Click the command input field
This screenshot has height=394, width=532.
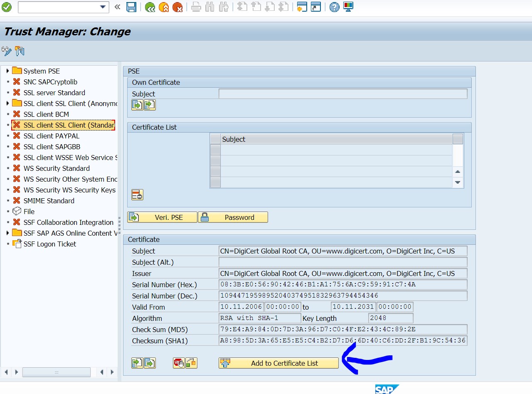tap(58, 7)
